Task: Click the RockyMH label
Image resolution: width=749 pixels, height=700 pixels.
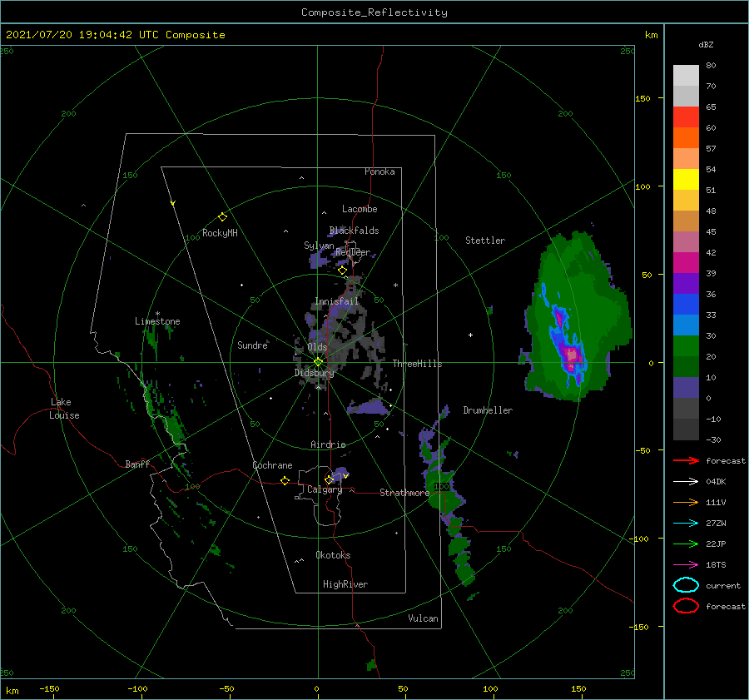Action: [x=220, y=233]
